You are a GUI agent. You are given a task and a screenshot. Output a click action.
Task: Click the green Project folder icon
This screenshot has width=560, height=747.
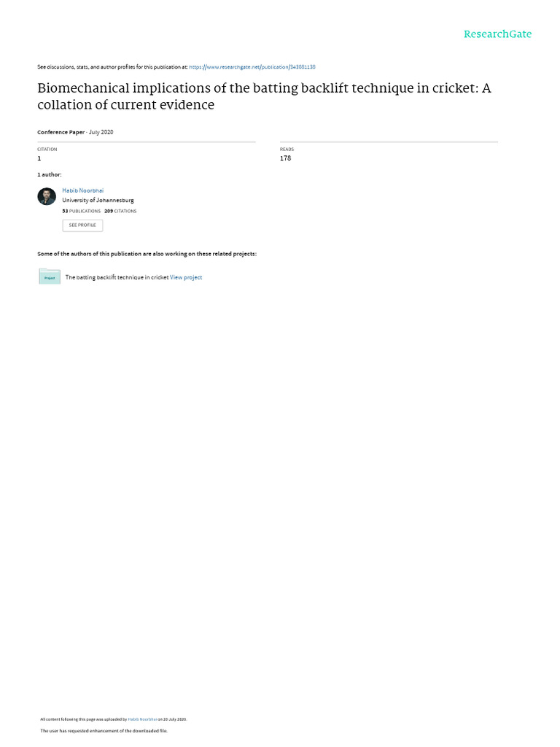click(x=50, y=276)
